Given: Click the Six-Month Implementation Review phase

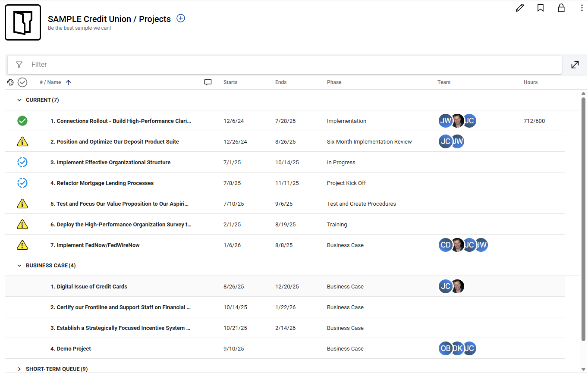Looking at the screenshot, I should point(369,142).
